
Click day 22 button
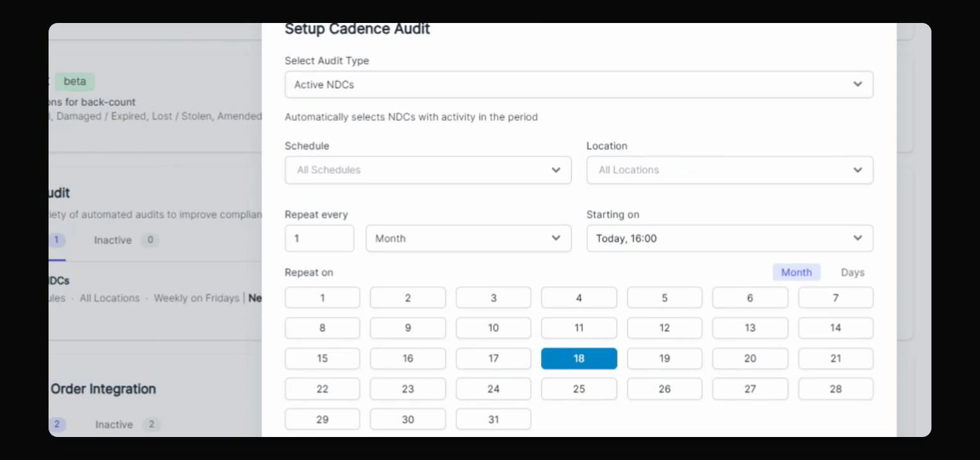pyautogui.click(x=322, y=388)
